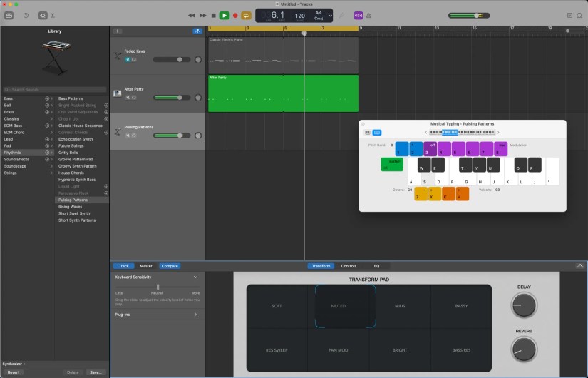588x378 pixels.
Task: Solo the Pulsing Patterns track
Action: (x=134, y=136)
